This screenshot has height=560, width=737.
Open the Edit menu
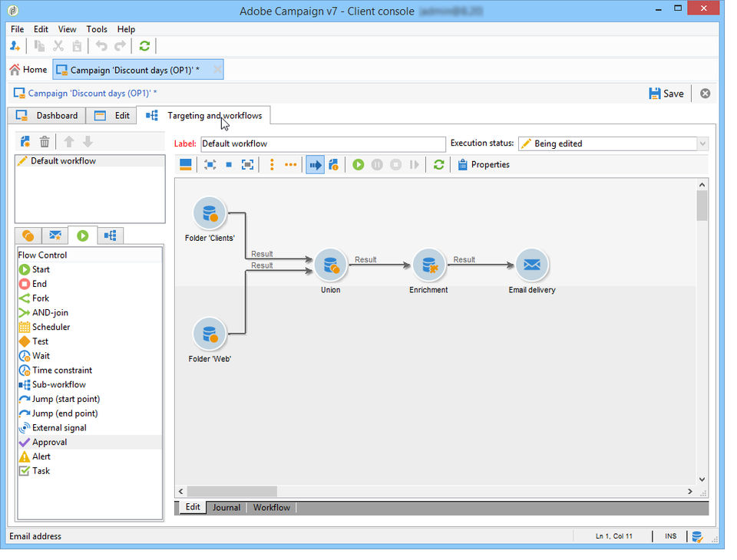point(41,29)
